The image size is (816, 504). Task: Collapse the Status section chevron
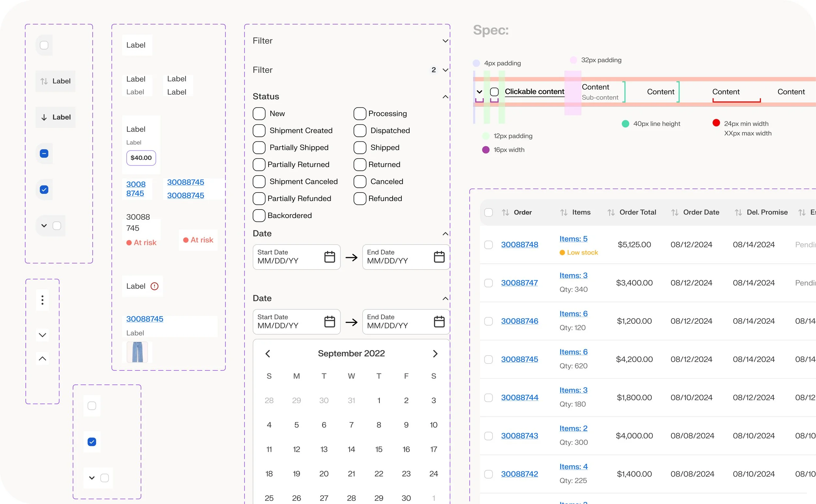[445, 97]
